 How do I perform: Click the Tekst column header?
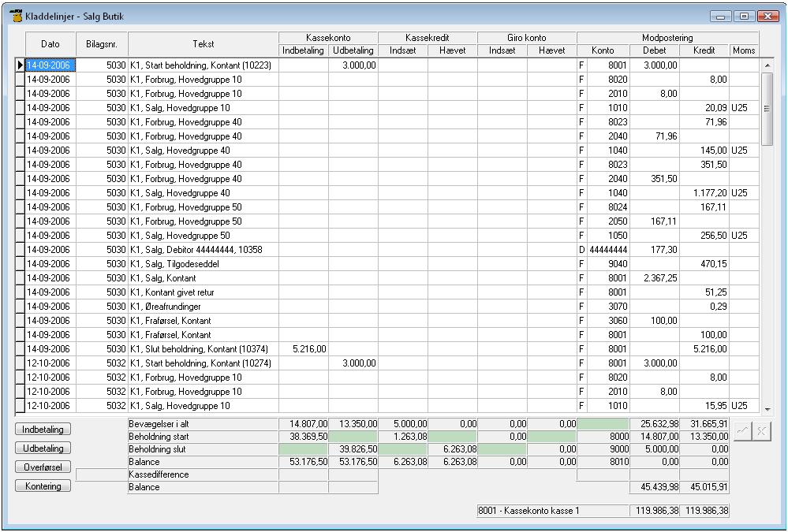click(x=203, y=44)
